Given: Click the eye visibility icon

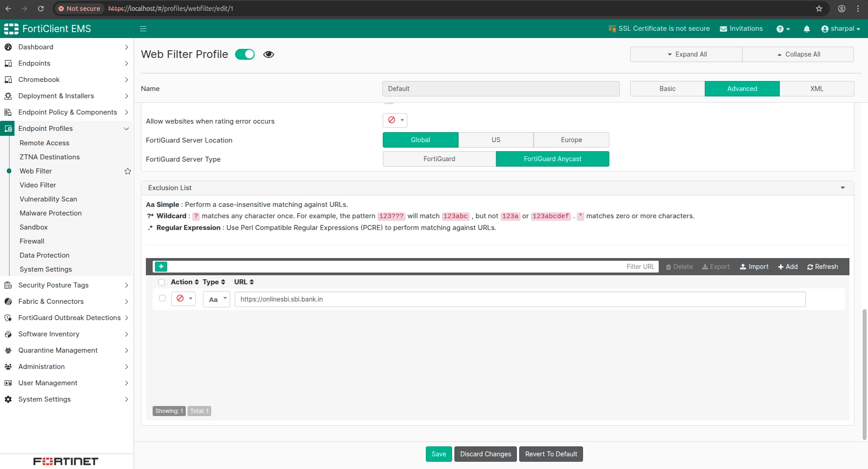Looking at the screenshot, I should pyautogui.click(x=269, y=54).
